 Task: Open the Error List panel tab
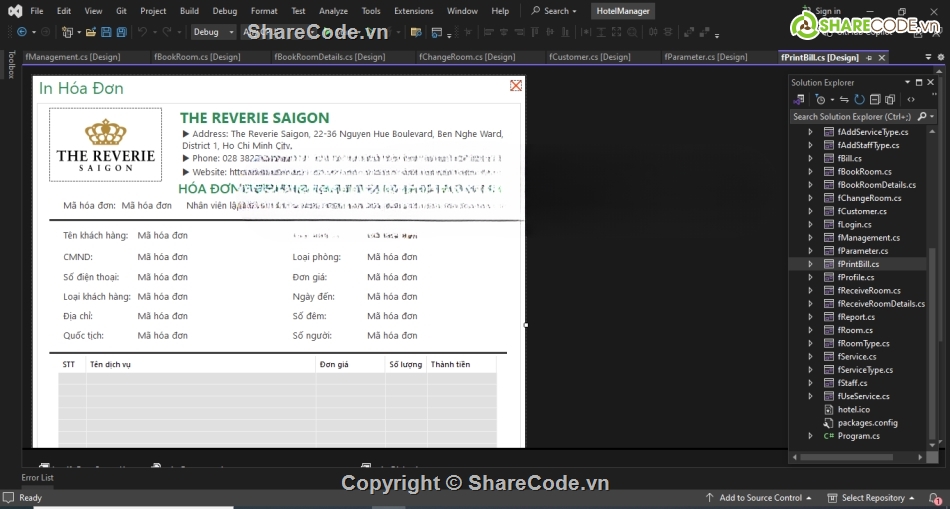[x=38, y=477]
